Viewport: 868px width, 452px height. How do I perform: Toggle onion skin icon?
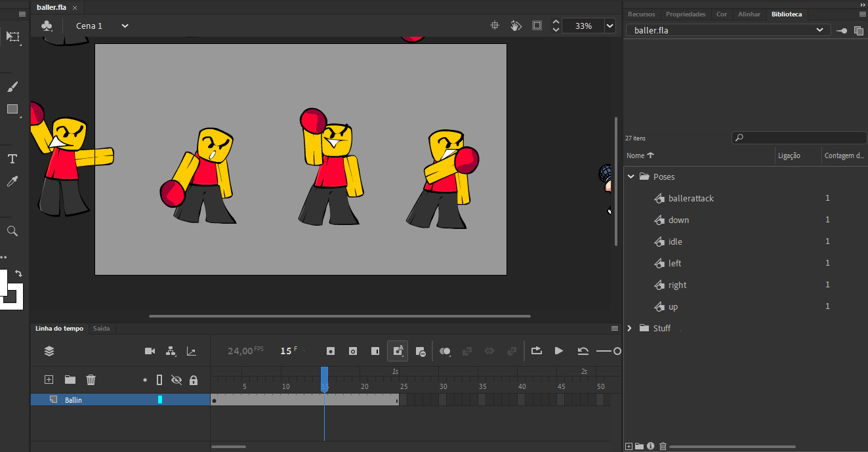pos(445,351)
